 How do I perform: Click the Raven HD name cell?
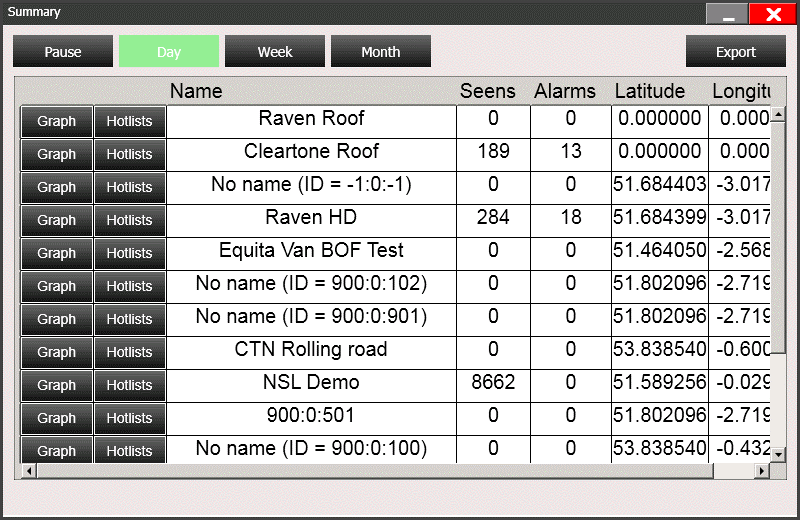pos(311,220)
